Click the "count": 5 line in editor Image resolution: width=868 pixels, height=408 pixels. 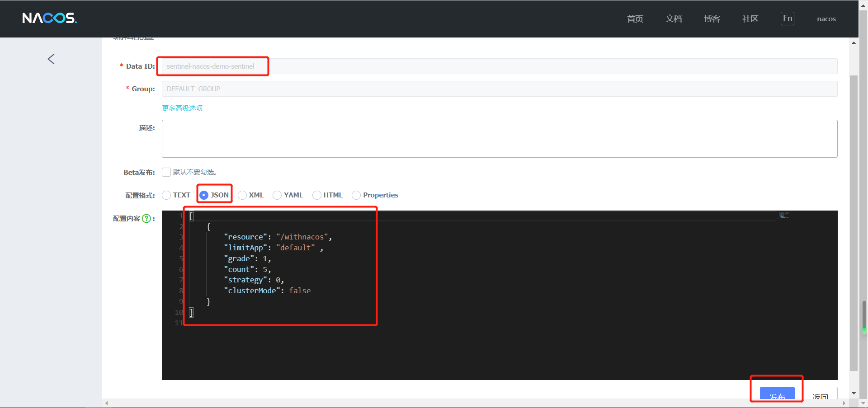(247, 269)
